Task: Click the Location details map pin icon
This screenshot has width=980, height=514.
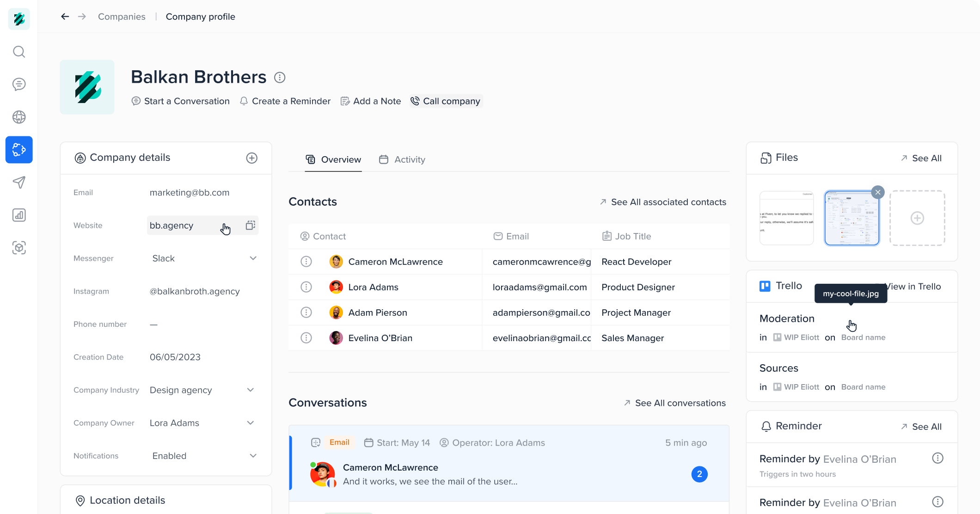Action: coord(80,501)
